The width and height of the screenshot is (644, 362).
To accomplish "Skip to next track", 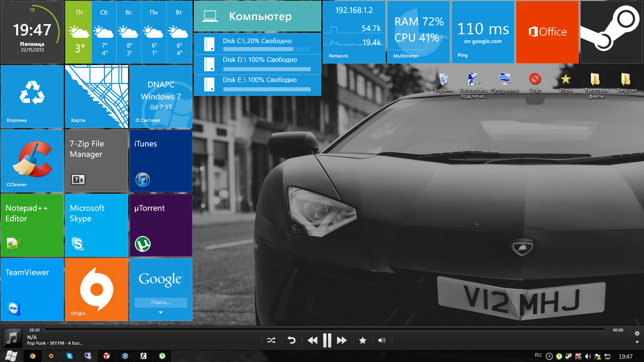I will [342, 340].
